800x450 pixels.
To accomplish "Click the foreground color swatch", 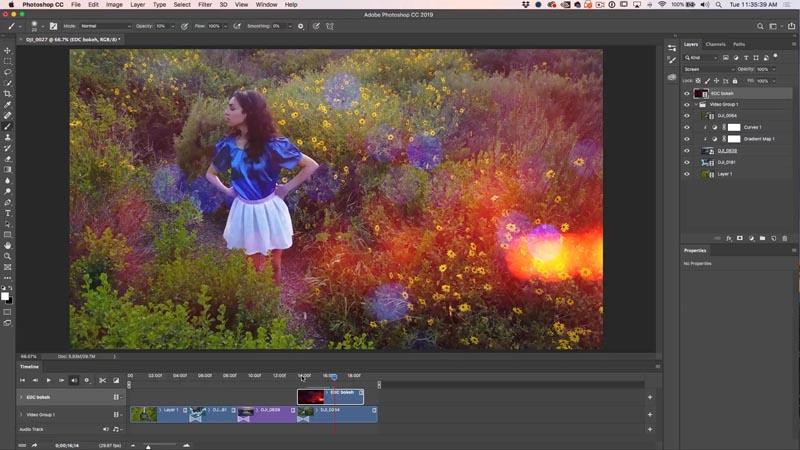I will click(5, 296).
